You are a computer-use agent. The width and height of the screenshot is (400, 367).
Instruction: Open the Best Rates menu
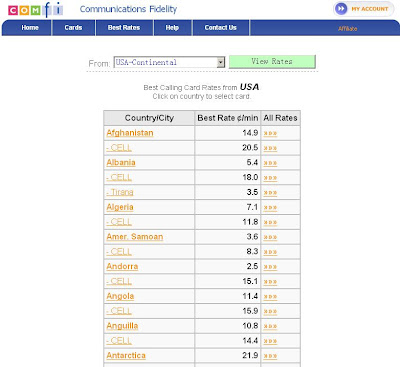124,28
